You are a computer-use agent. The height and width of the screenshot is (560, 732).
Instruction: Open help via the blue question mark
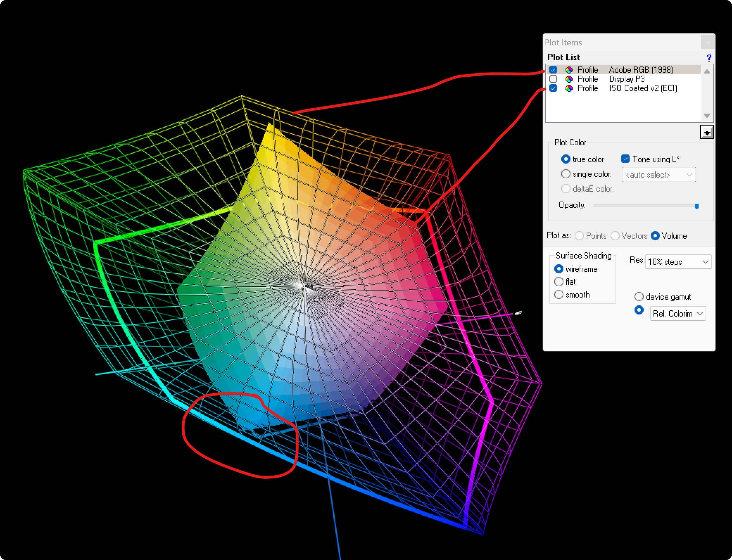tap(709, 58)
